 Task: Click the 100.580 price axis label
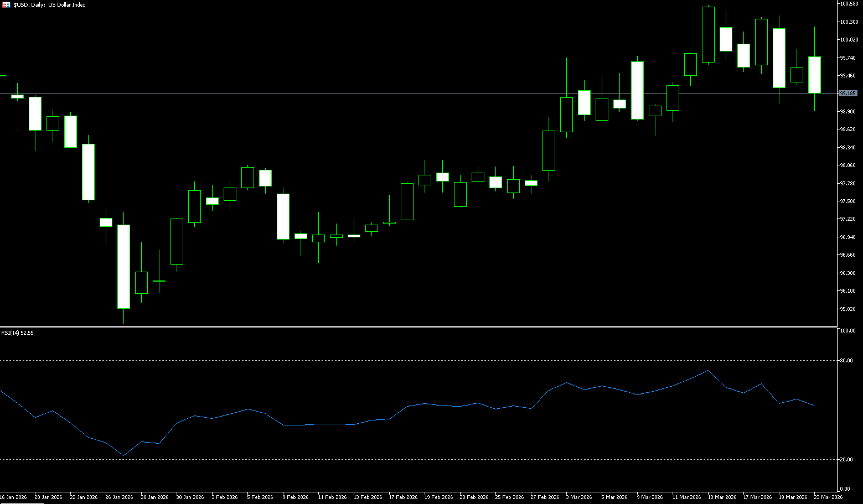[849, 4]
